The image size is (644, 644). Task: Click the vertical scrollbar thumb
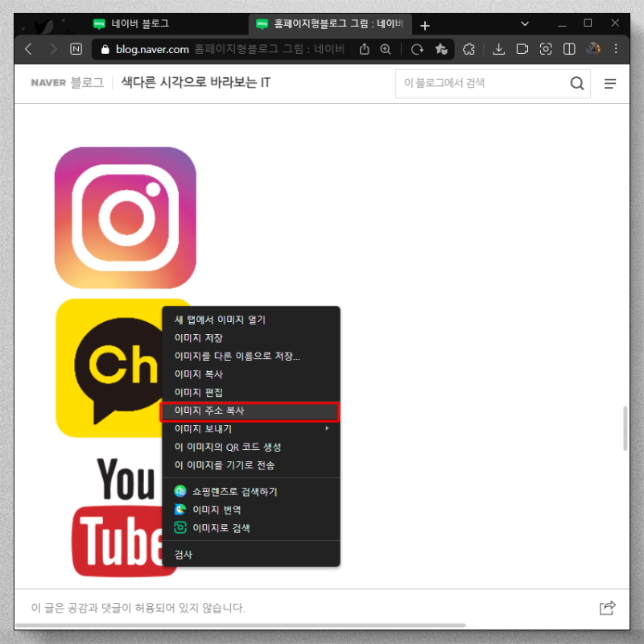point(625,428)
